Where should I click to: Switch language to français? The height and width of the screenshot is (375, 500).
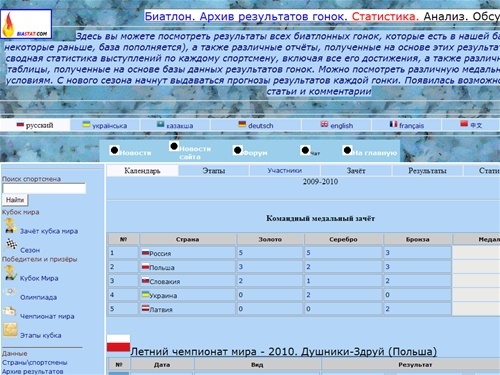(412, 126)
